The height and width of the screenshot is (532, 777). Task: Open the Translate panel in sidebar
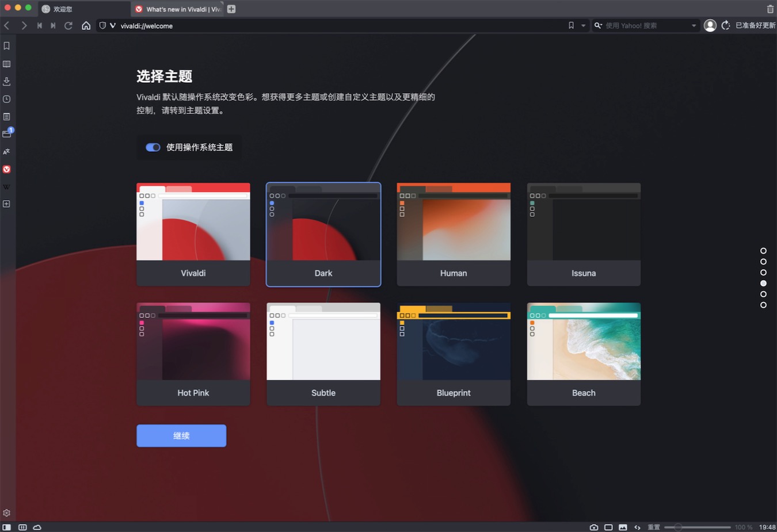pos(7,152)
